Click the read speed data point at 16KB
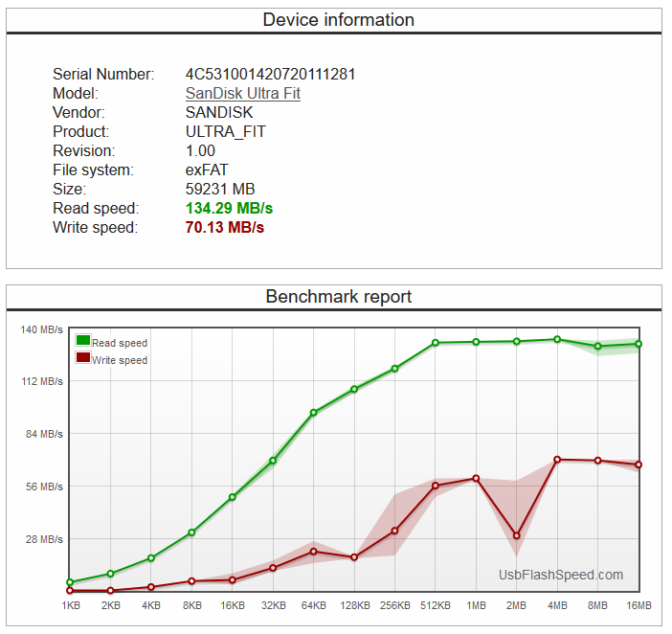This screenshot has height=634, width=672. [x=233, y=497]
